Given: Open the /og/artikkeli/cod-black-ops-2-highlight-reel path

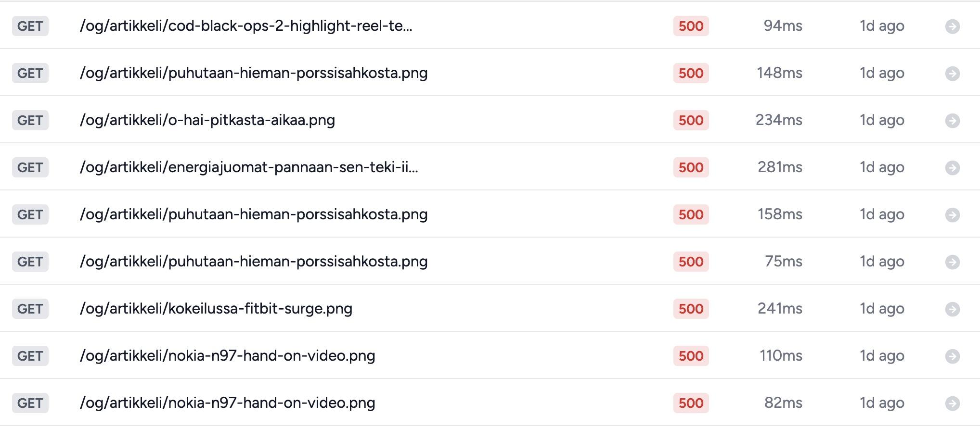Looking at the screenshot, I should [x=245, y=26].
